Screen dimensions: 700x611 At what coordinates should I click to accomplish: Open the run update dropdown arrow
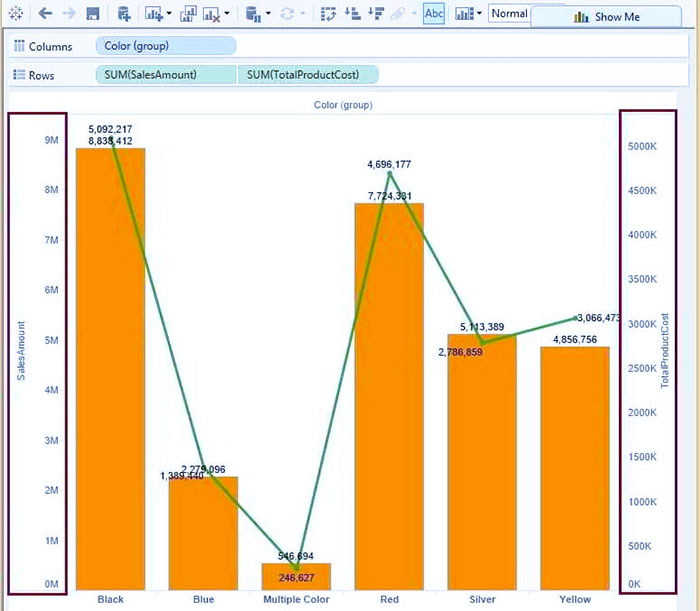tap(303, 13)
